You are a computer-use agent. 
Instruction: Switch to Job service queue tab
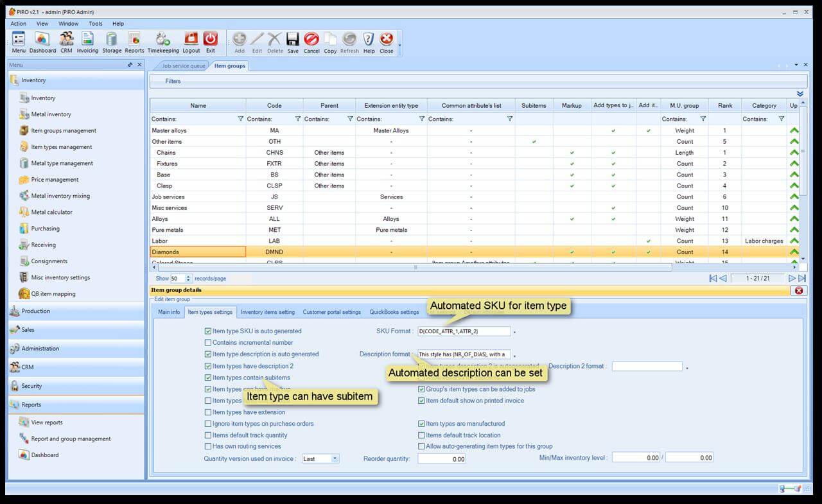[x=184, y=65]
